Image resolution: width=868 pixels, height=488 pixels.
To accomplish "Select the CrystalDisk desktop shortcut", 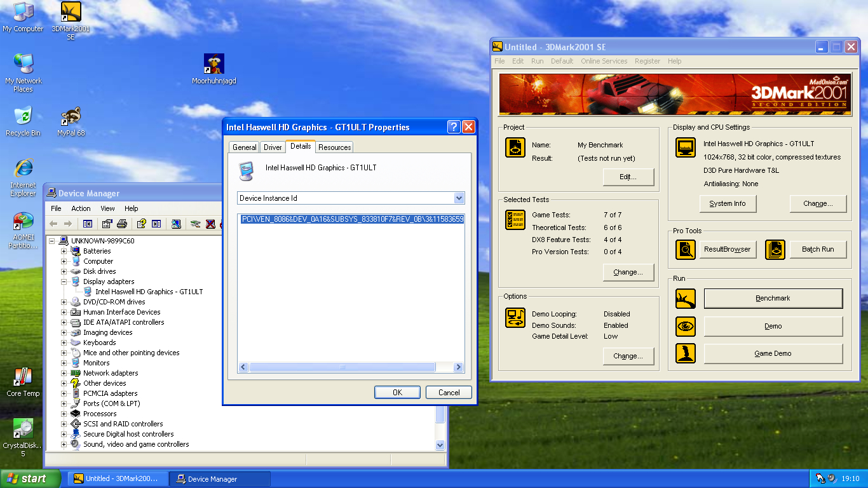I will point(23,438).
